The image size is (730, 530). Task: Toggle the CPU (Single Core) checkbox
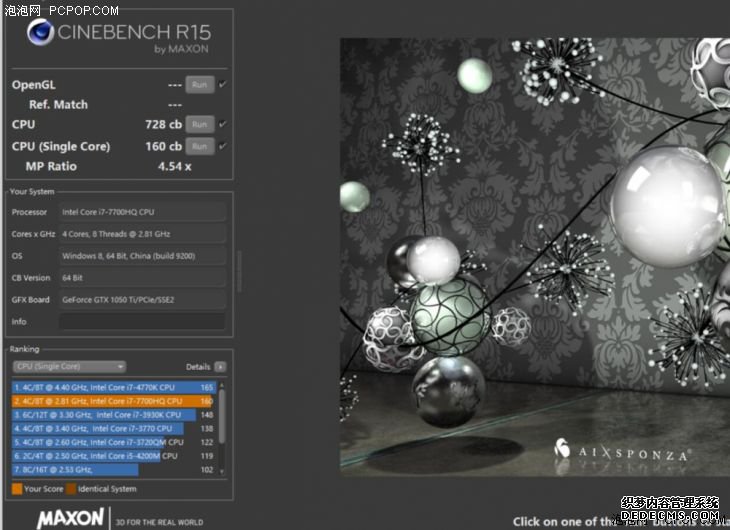point(223,146)
